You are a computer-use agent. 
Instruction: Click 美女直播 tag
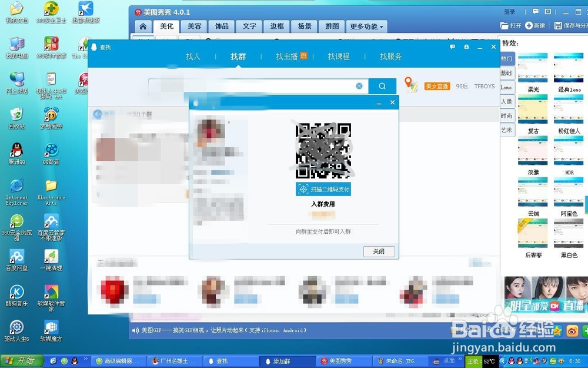pos(437,86)
